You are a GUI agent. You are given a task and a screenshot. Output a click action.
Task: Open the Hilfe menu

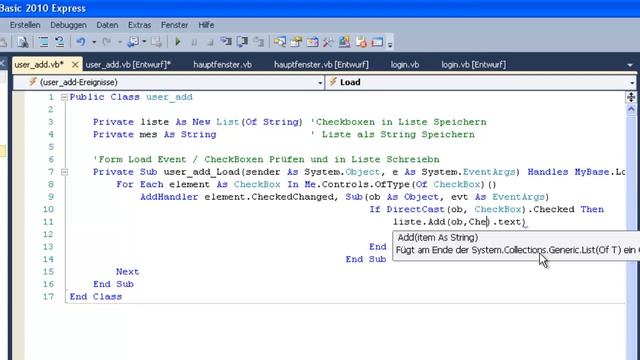[206, 25]
